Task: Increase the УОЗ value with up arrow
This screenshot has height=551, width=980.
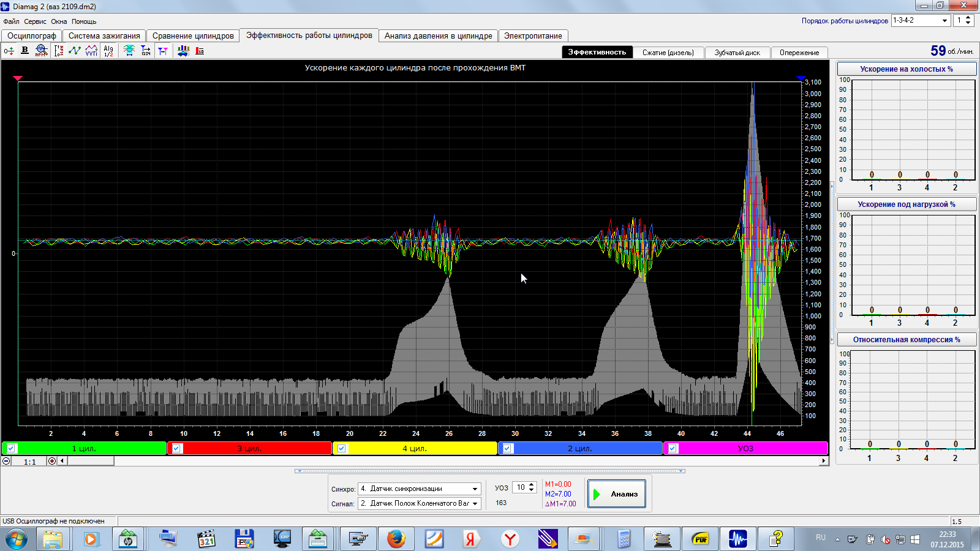Action: click(532, 485)
